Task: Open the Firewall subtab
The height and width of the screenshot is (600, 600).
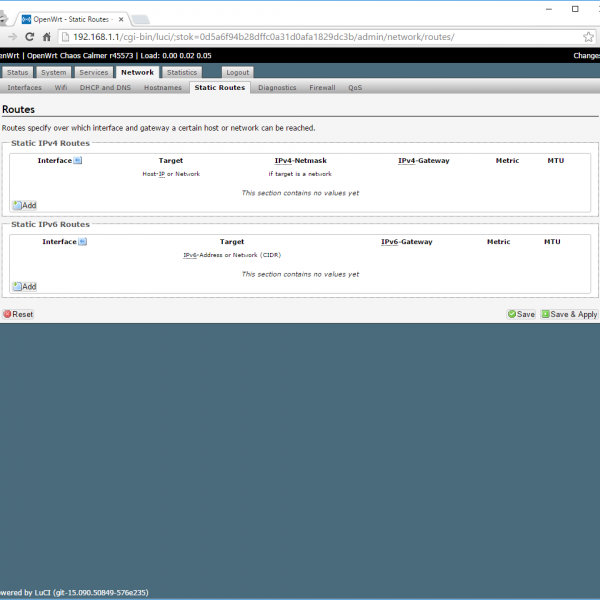Action: 322,88
